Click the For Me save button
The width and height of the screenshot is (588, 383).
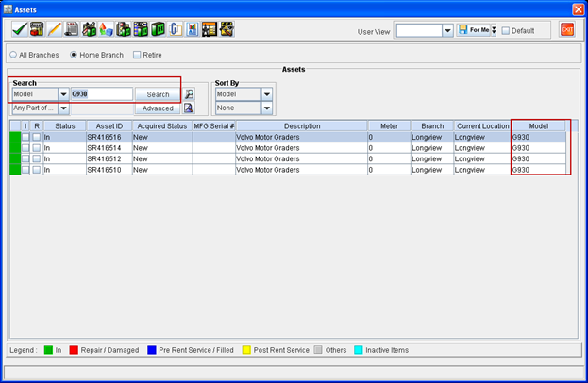pyautogui.click(x=474, y=30)
